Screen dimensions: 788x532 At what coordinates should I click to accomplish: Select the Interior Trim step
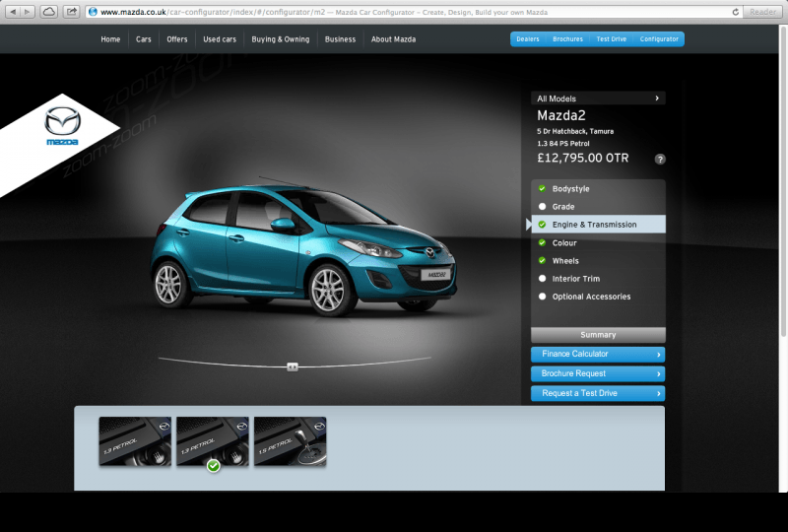[x=598, y=279]
